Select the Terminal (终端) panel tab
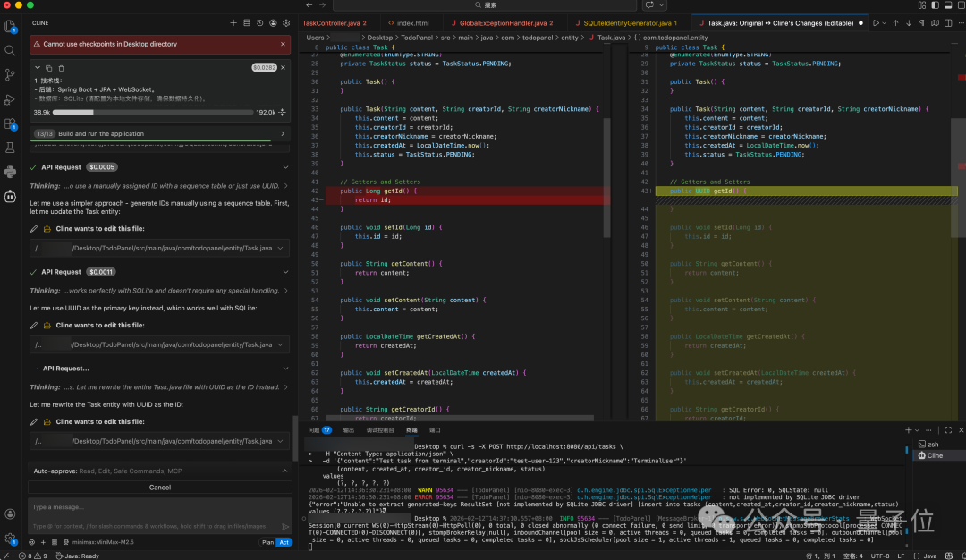The width and height of the screenshot is (966, 560). tap(411, 430)
